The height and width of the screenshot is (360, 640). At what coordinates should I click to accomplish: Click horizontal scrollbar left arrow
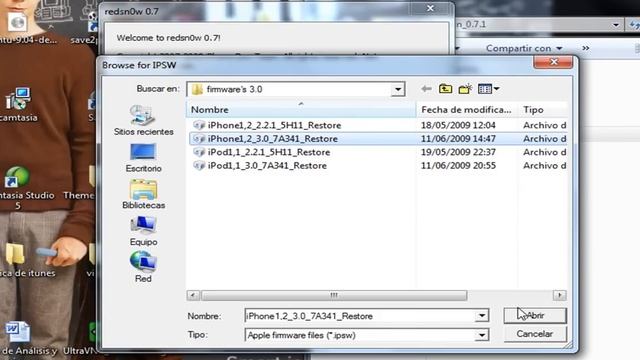pos(193,295)
